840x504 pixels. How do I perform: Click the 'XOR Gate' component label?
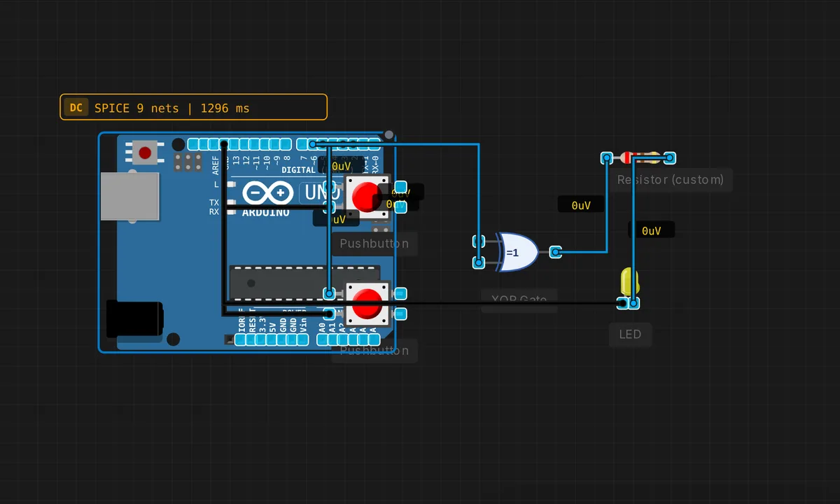pos(519,300)
